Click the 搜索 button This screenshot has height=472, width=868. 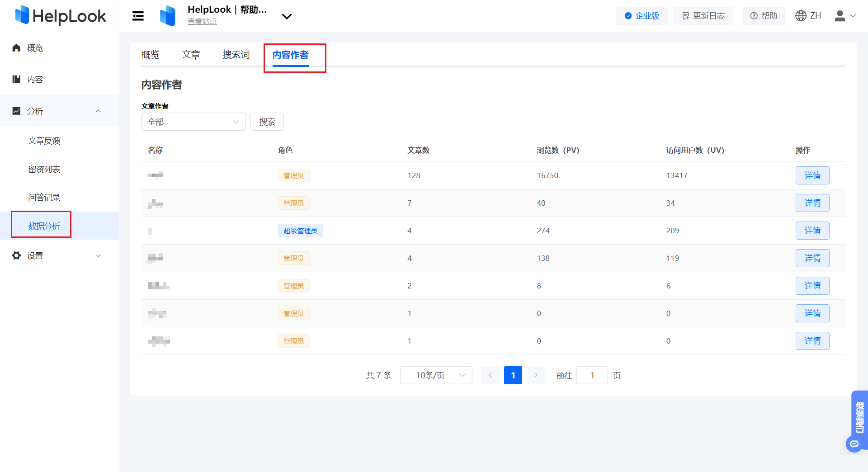pos(267,122)
